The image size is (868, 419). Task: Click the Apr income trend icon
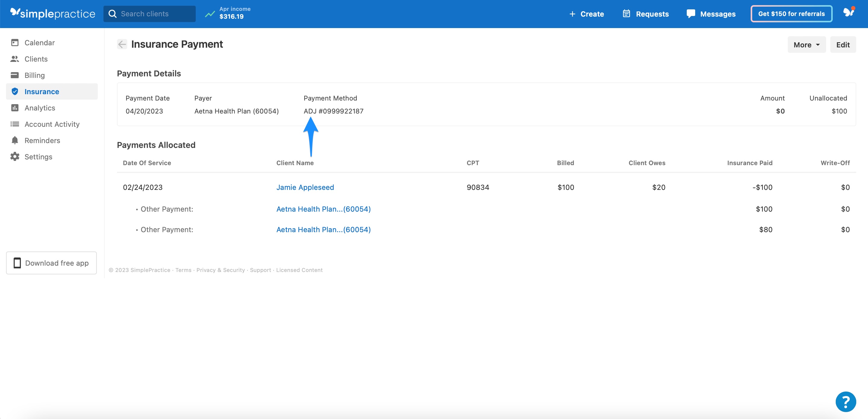[210, 14]
